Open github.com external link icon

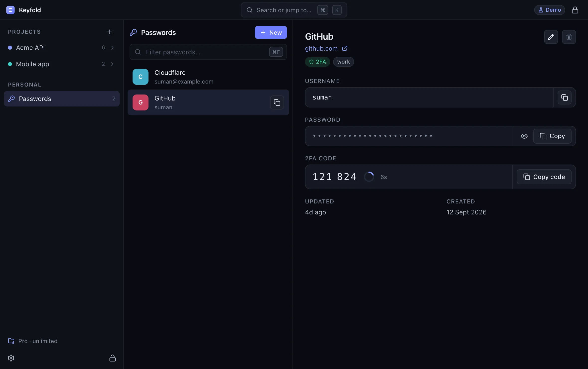[x=345, y=48]
